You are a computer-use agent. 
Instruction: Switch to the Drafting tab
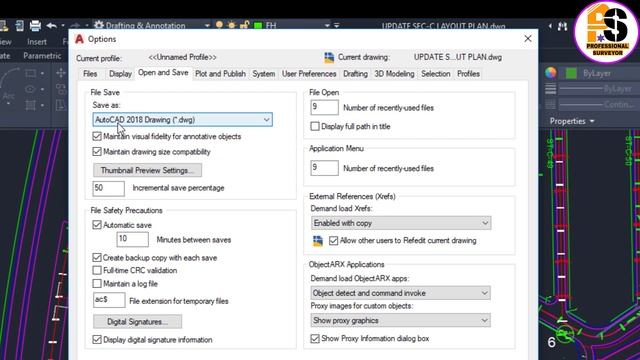(x=355, y=74)
